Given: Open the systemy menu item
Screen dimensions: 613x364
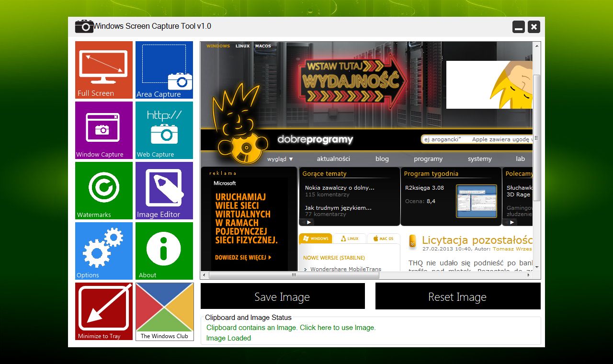Looking at the screenshot, I should (480, 159).
